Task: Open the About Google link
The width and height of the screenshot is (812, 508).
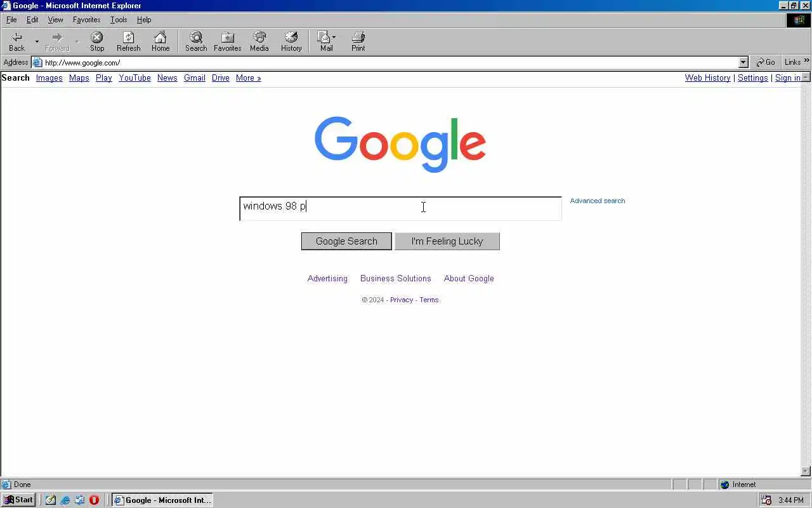Action: coord(469,278)
